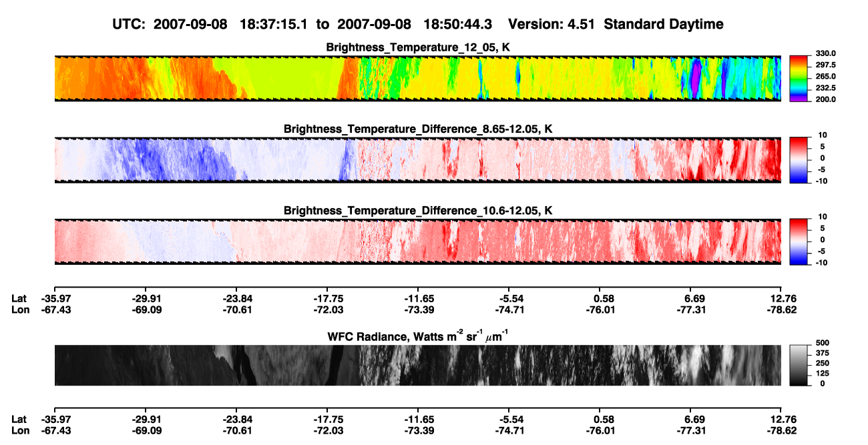Click Lon -74.71 under the 10.6-12.05 panel
This screenshot has height=445, width=868.
coord(509,310)
